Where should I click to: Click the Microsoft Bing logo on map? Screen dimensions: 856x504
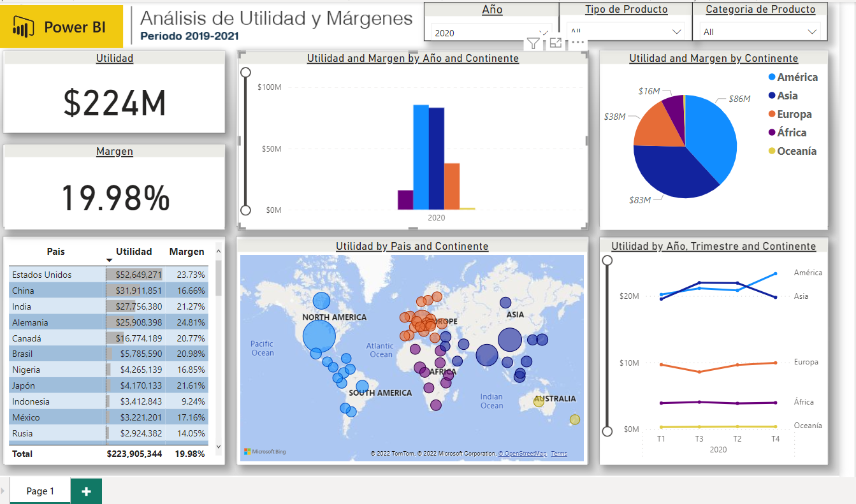click(265, 452)
